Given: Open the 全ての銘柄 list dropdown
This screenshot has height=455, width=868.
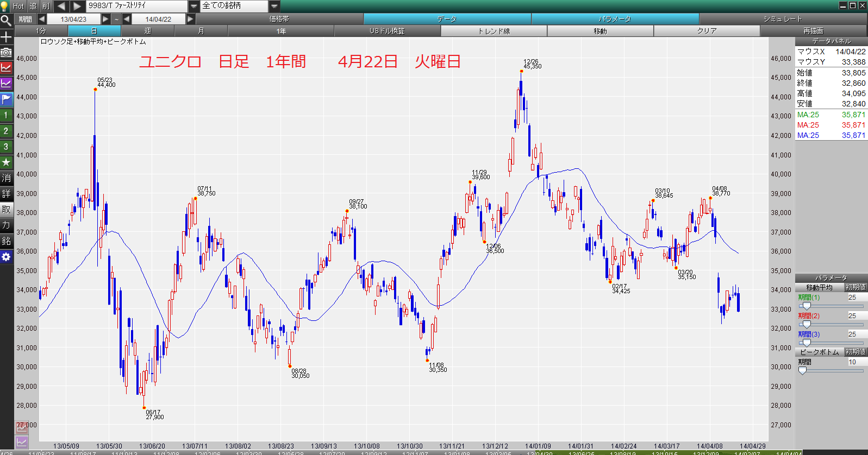Looking at the screenshot, I should (x=274, y=6).
